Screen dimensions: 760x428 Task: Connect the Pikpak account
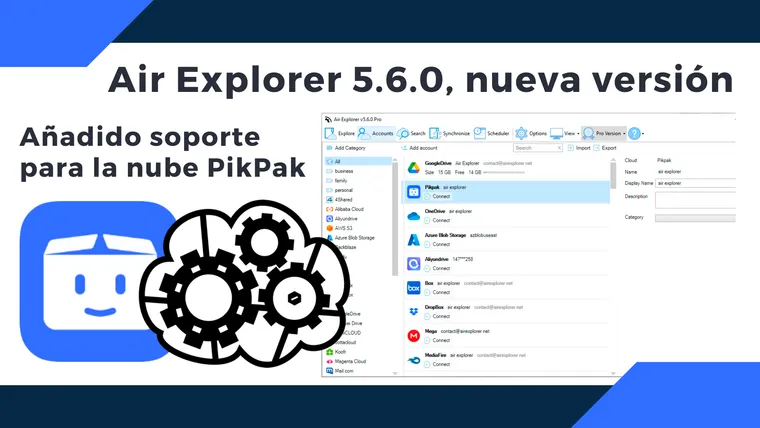click(438, 196)
